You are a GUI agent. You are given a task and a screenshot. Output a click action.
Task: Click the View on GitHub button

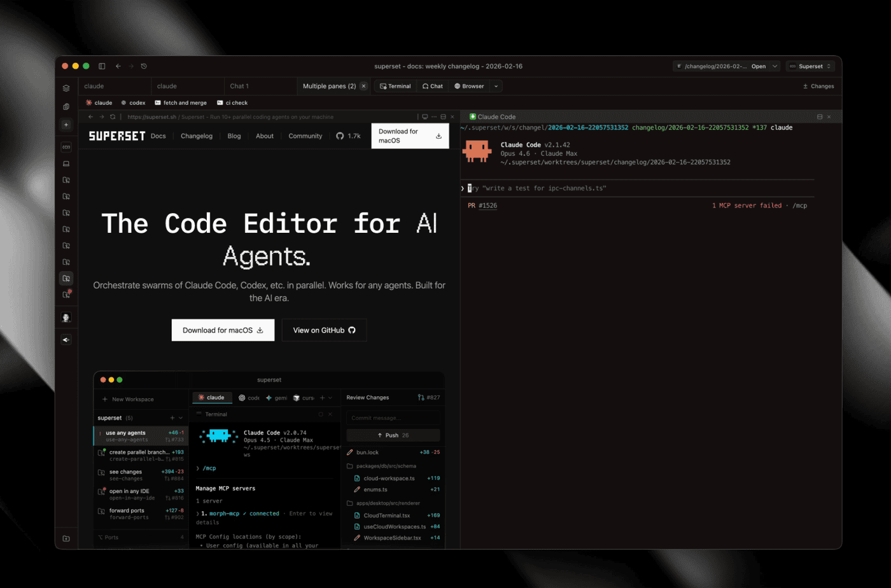(x=324, y=330)
